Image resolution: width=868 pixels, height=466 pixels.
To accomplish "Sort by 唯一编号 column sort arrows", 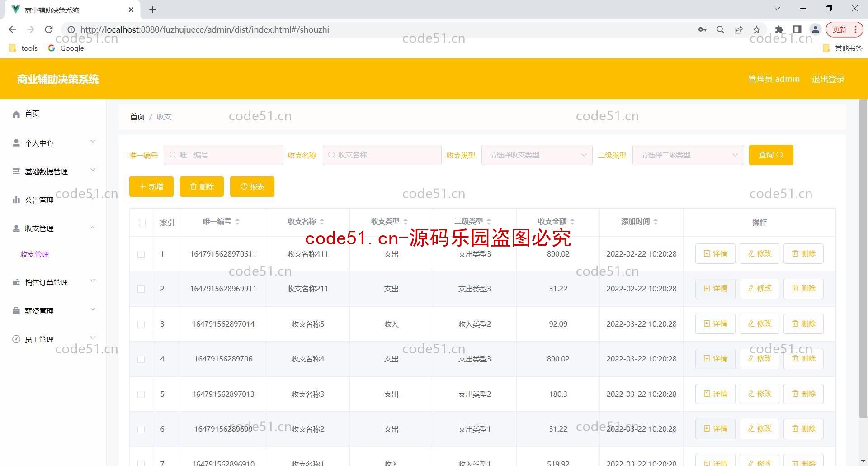I will [x=237, y=222].
